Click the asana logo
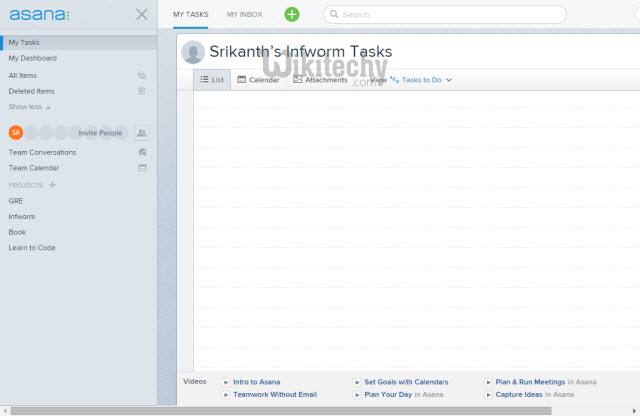The width and height of the screenshot is (640, 416). coord(40,15)
